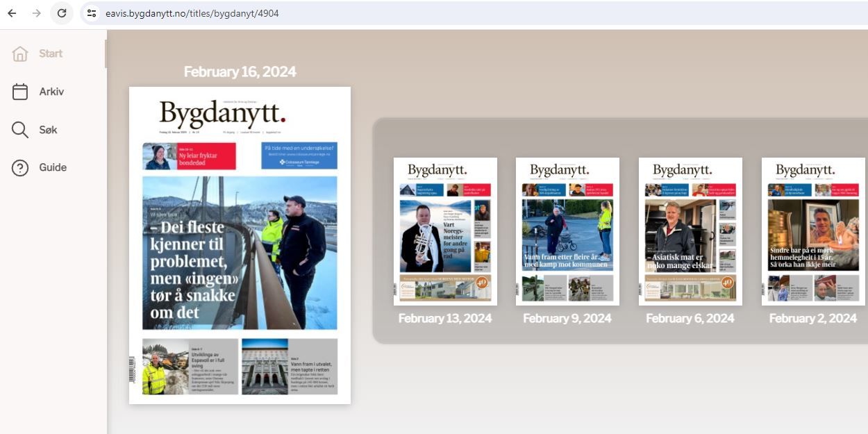The image size is (868, 434).
Task: Click the Arkiv calendar icon
Action: [x=20, y=92]
